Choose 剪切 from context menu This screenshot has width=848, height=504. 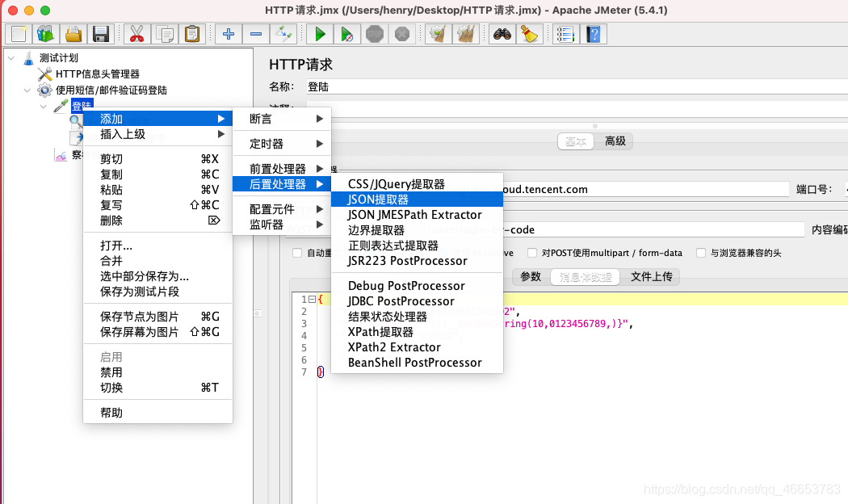(x=158, y=159)
